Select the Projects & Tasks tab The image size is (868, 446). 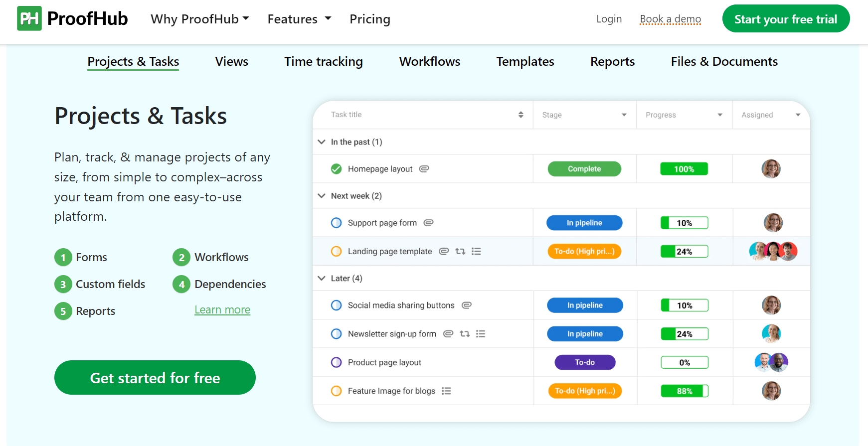coord(133,61)
